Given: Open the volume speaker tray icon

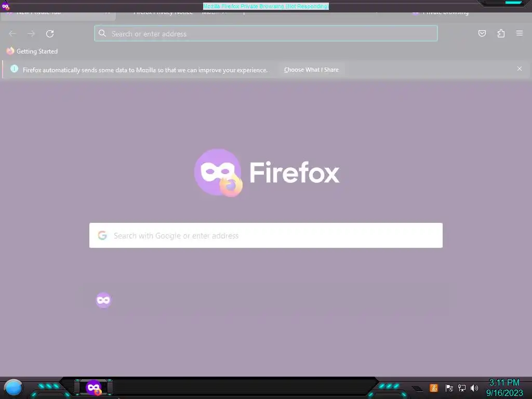Looking at the screenshot, I should [474, 388].
